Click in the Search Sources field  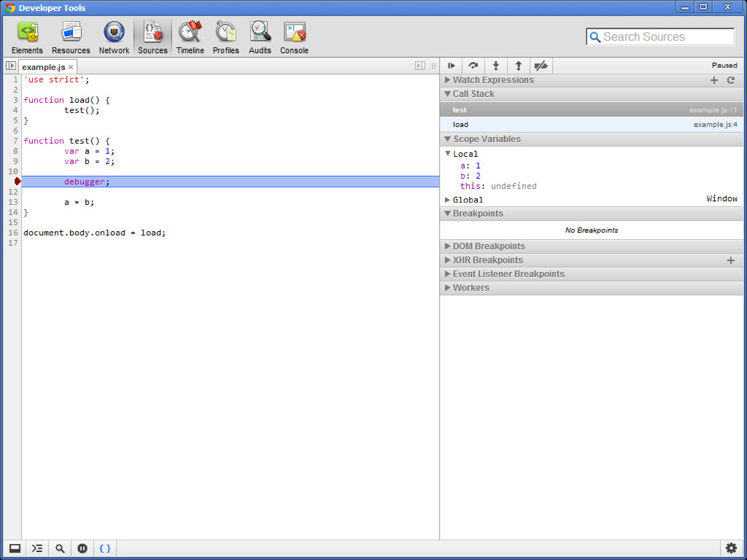point(660,36)
